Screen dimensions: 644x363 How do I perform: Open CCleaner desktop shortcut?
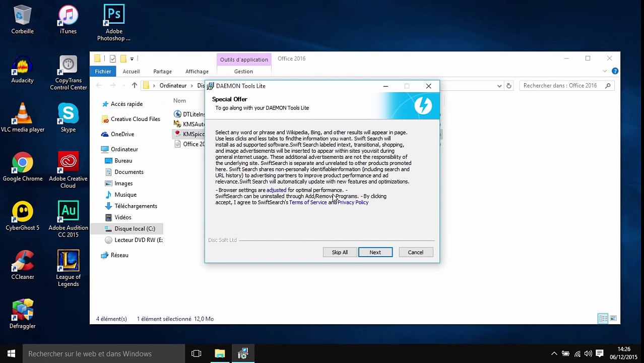click(22, 265)
